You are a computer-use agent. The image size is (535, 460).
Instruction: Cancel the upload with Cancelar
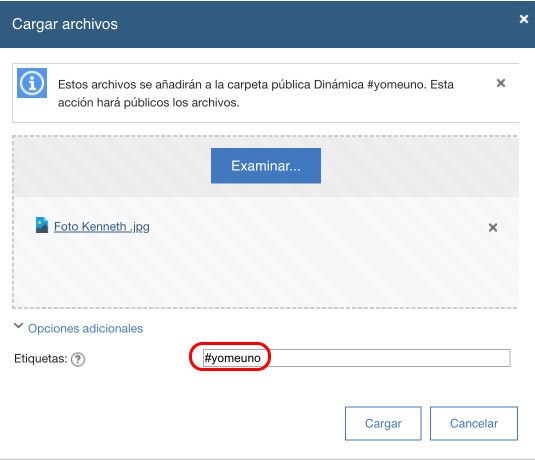tap(474, 423)
